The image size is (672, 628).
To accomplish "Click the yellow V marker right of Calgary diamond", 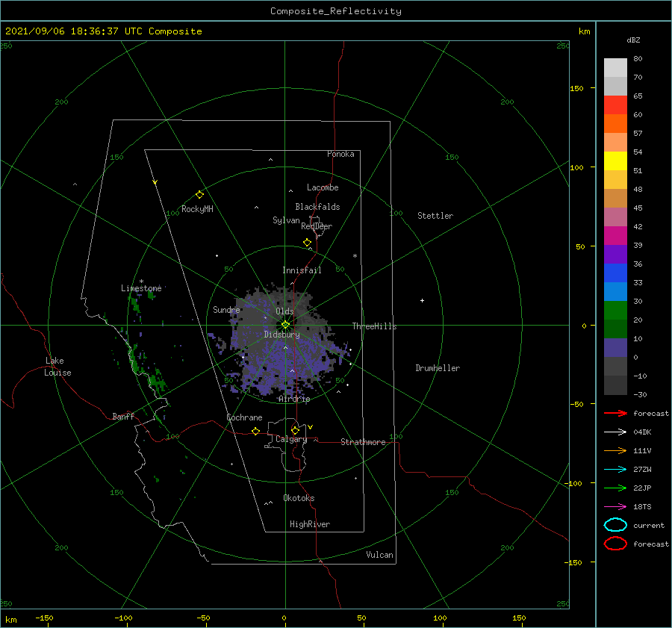I will tap(311, 427).
